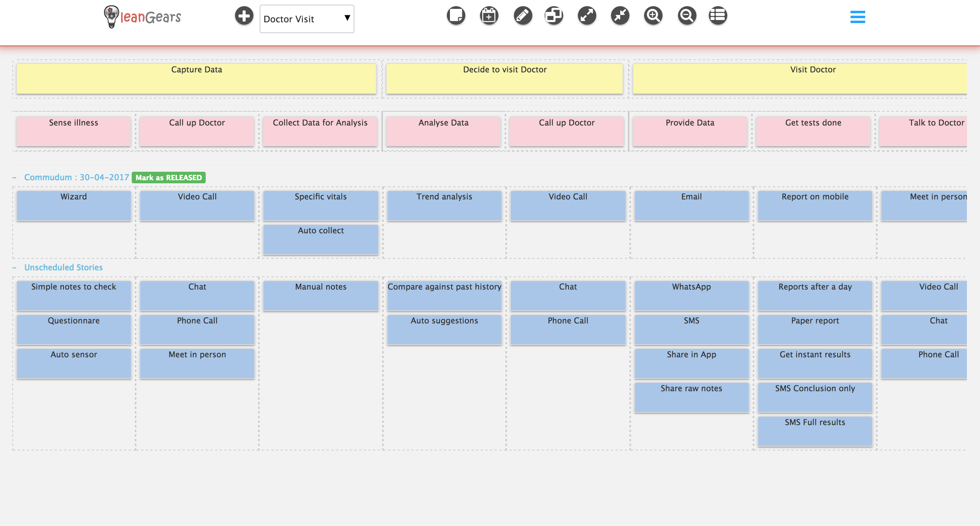This screenshot has width=980, height=526.
Task: Click the Questionnare story card
Action: click(x=74, y=330)
